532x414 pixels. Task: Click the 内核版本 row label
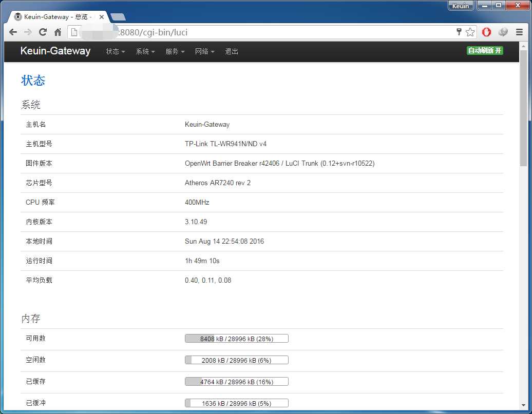(x=39, y=222)
